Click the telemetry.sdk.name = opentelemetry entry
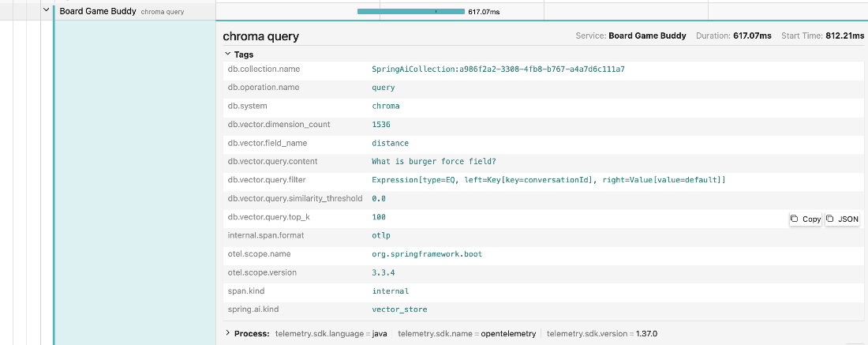Viewport: 868px width, 345px height. (x=466, y=333)
